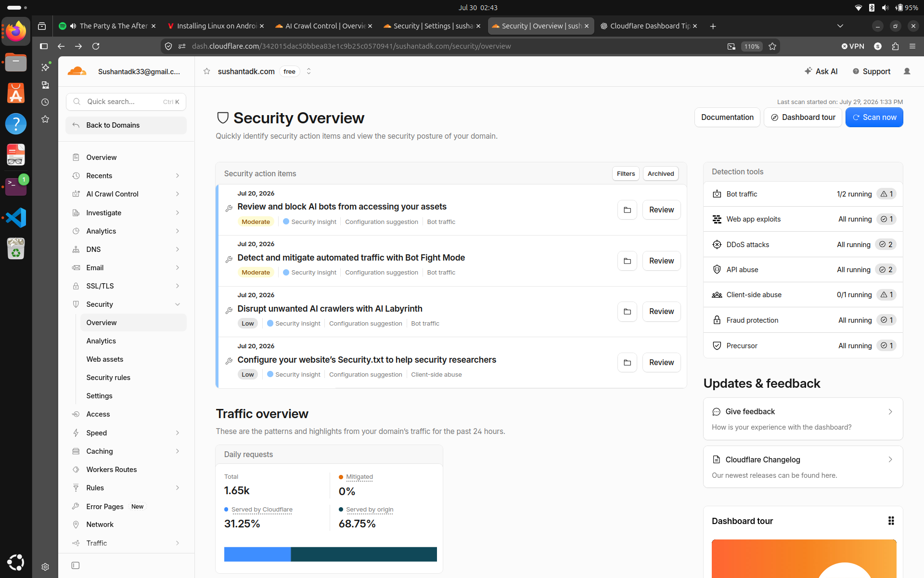Expand the SSL/TLS section
The image size is (924, 578).
tap(127, 286)
